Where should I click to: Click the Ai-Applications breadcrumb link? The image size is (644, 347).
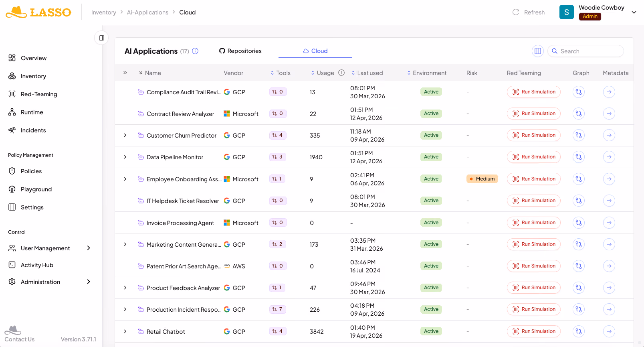tap(147, 12)
